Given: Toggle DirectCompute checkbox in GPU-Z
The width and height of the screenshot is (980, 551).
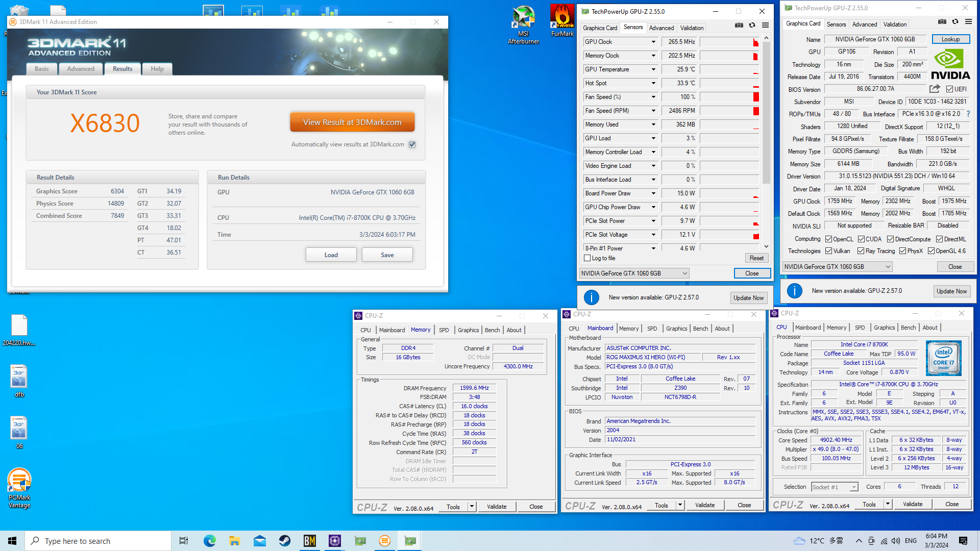Looking at the screenshot, I should (890, 239).
